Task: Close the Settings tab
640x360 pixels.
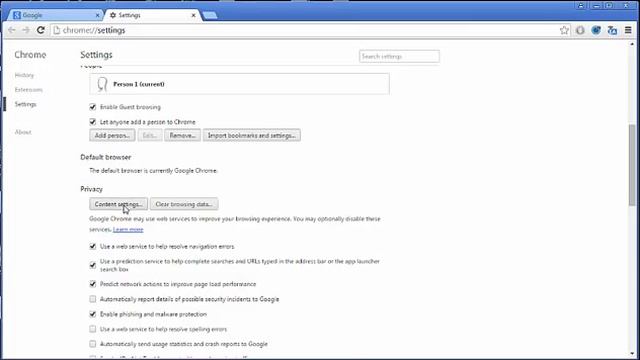Action: pos(193,15)
